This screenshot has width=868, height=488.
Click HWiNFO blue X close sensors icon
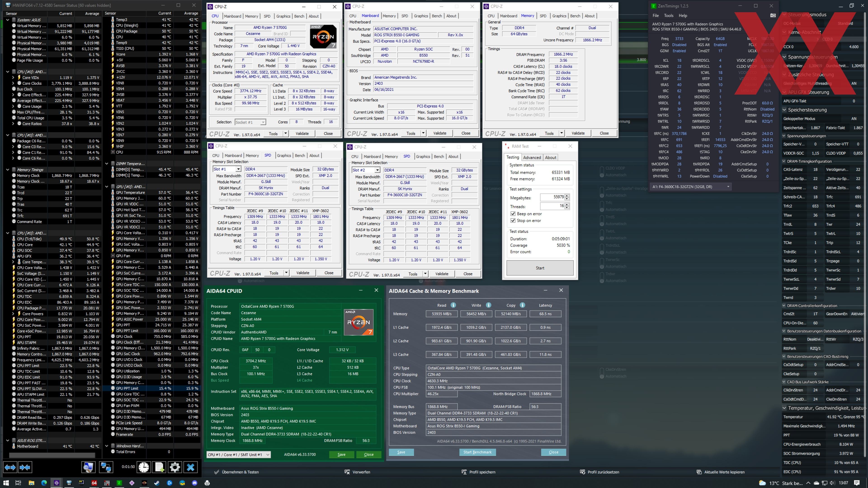190,467
